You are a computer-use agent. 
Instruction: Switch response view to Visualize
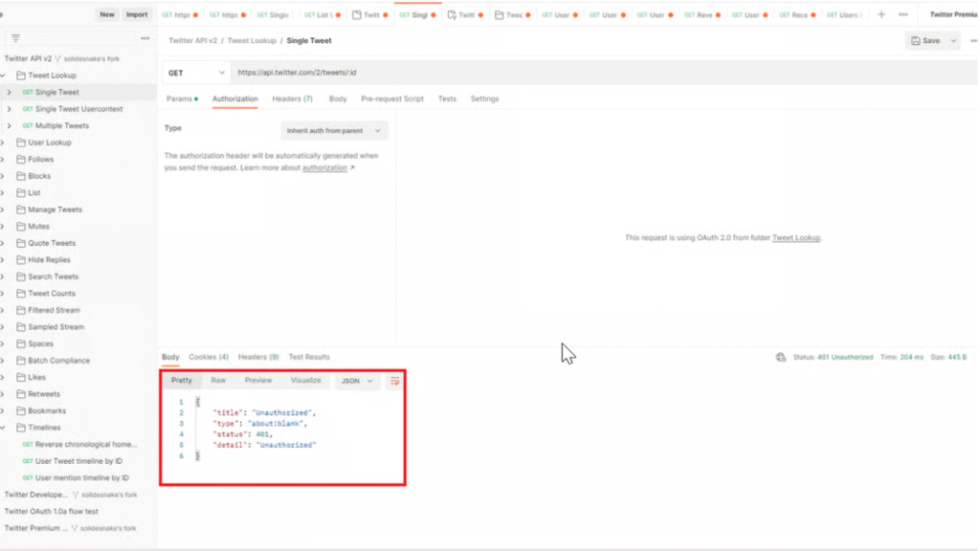pos(305,381)
